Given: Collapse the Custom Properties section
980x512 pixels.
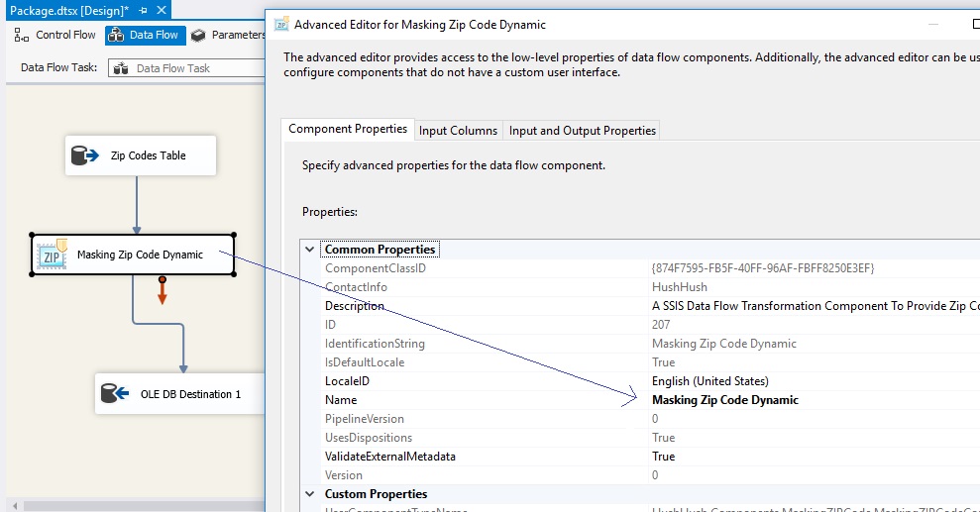Looking at the screenshot, I should (309, 494).
